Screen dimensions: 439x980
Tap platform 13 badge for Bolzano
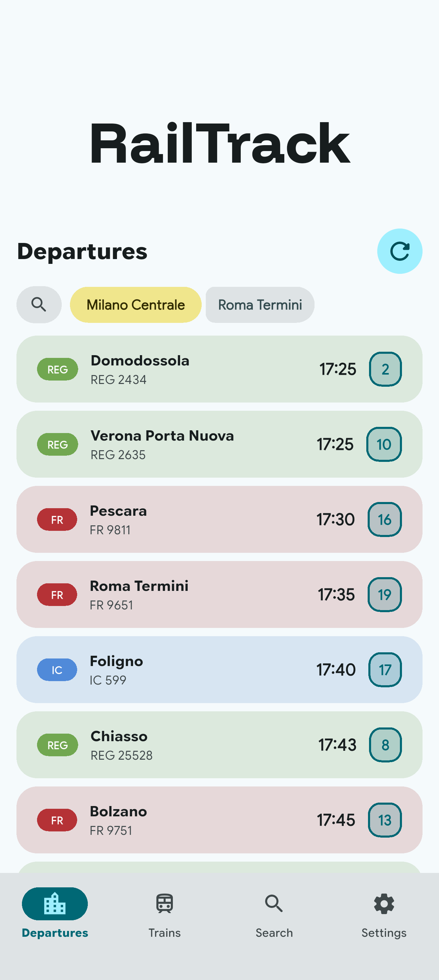pos(385,820)
